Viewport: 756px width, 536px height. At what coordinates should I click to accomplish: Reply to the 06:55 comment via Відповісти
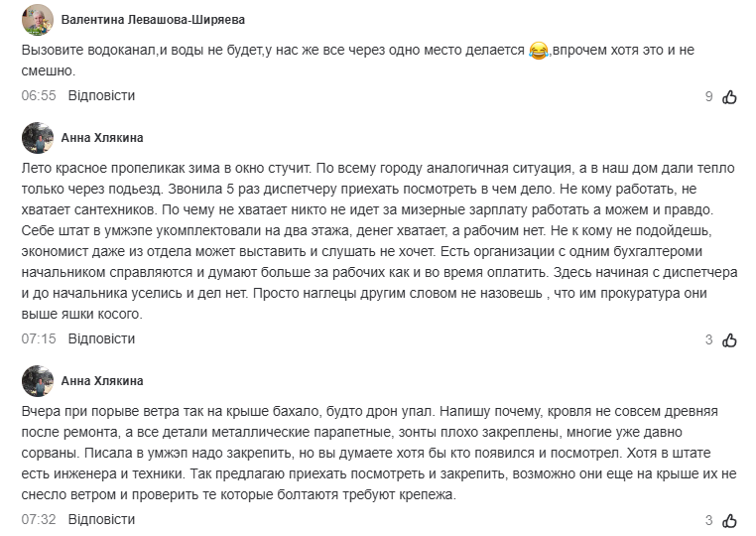[x=101, y=96]
